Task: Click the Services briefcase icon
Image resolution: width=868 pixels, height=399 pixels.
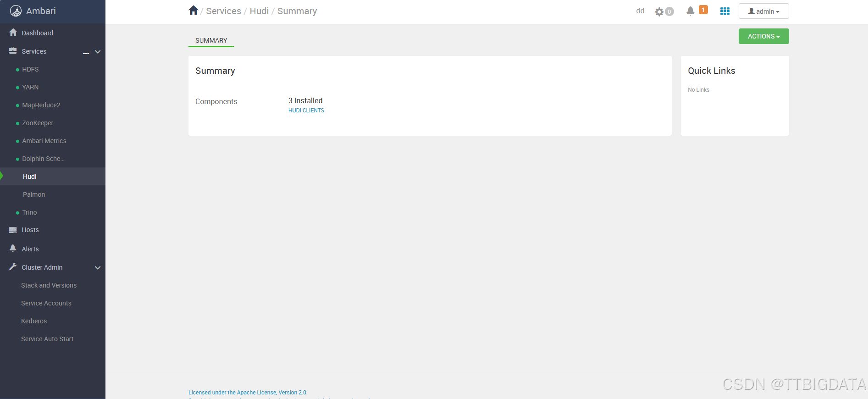Action: [x=13, y=51]
